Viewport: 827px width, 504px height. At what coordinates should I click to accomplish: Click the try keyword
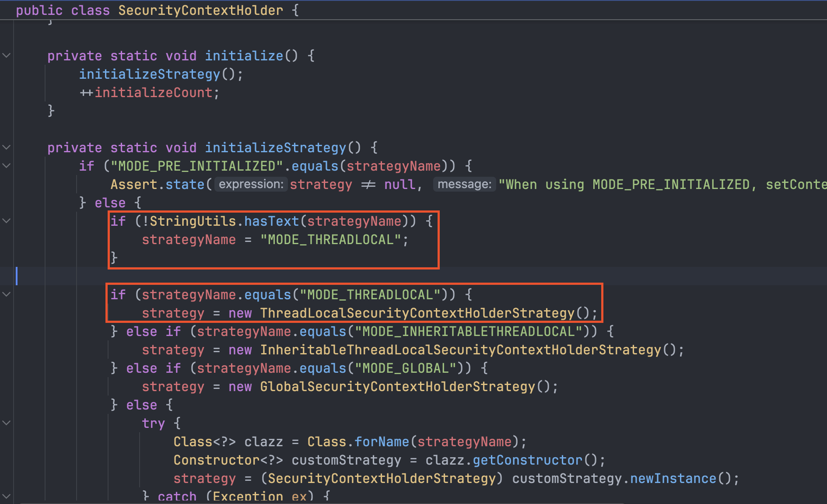pyautogui.click(x=154, y=423)
